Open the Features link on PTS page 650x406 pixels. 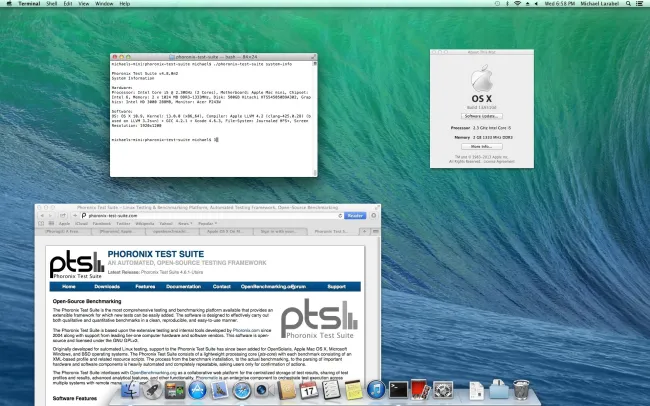[x=145, y=287]
